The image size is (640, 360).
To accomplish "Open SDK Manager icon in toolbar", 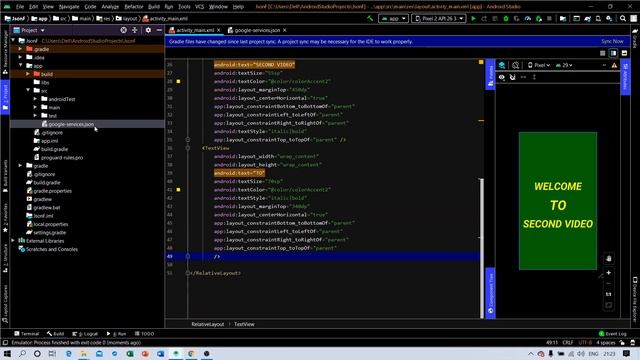I will 609,18.
